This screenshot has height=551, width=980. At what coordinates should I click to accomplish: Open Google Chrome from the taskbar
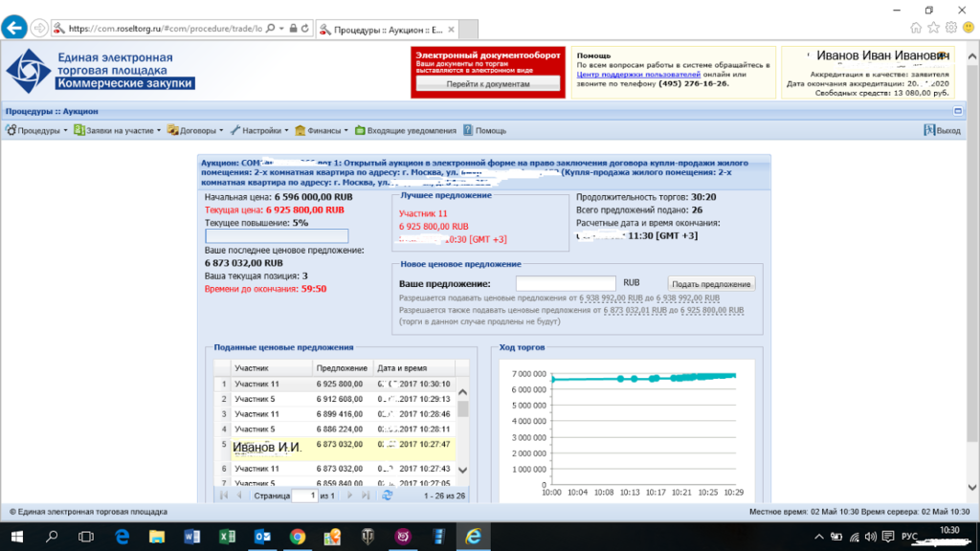pos(297,537)
